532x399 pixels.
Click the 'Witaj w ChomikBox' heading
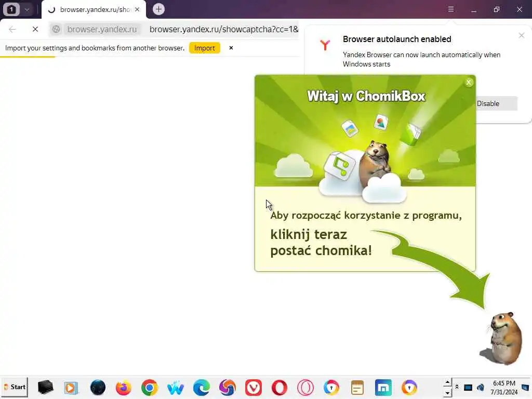click(x=366, y=96)
